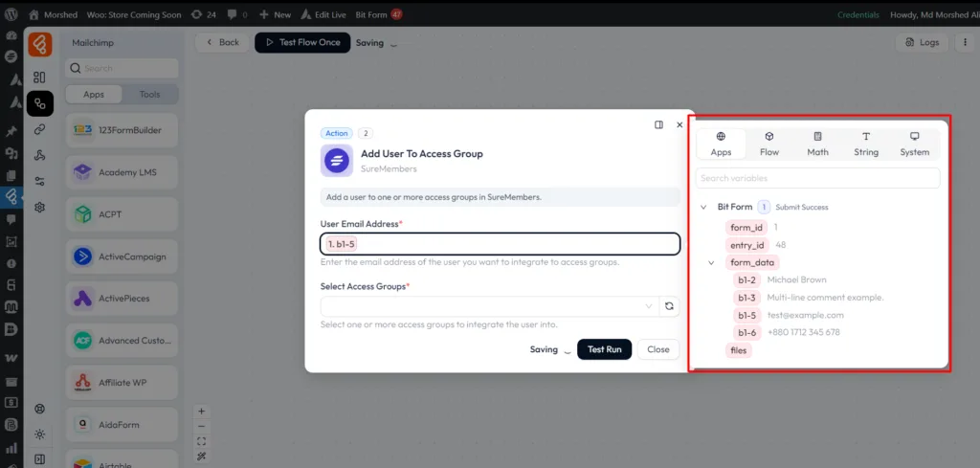Insert the b1-3 variable chip
This screenshot has height=468, width=980.
pos(746,298)
